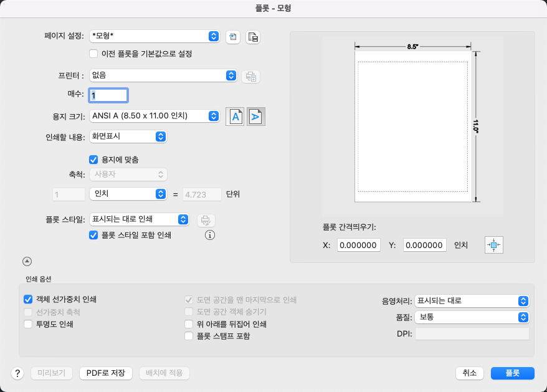The height and width of the screenshot is (392, 547).
Task: Open the 인치 unit dropdown
Action: point(128,194)
